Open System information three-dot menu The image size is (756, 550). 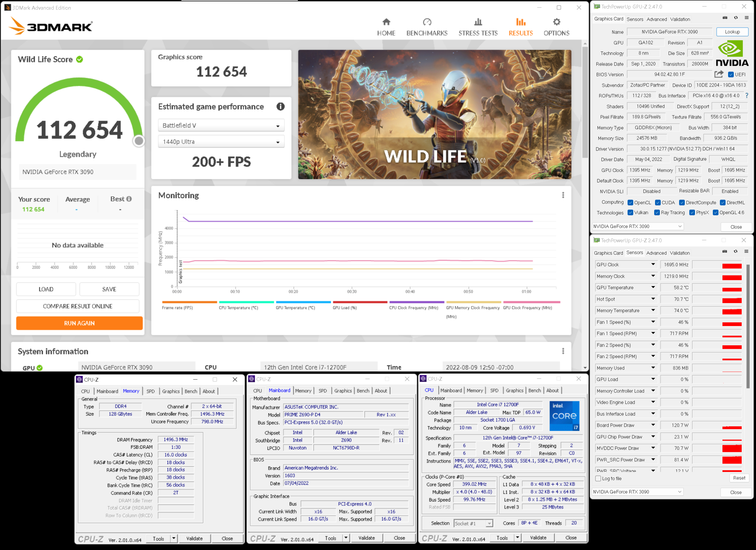pos(563,351)
